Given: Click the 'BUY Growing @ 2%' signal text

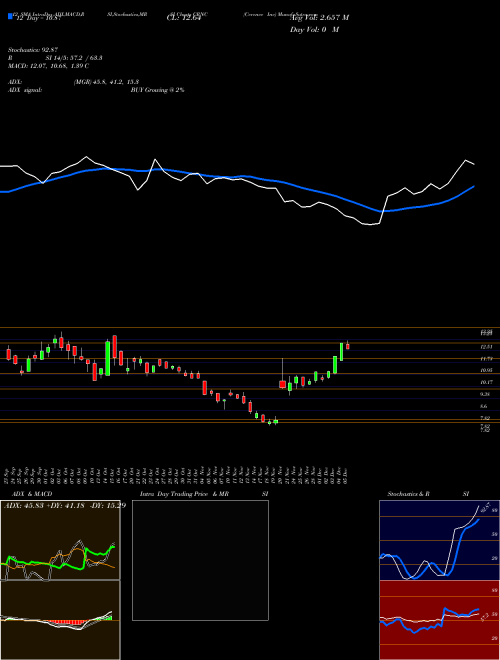Looking at the screenshot, I should pos(157,90).
